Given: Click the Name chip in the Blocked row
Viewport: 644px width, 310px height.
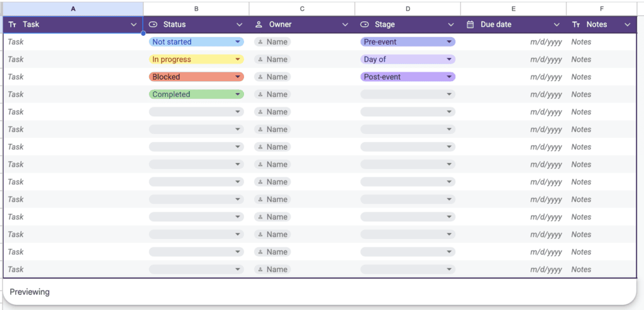Looking at the screenshot, I should [x=272, y=77].
